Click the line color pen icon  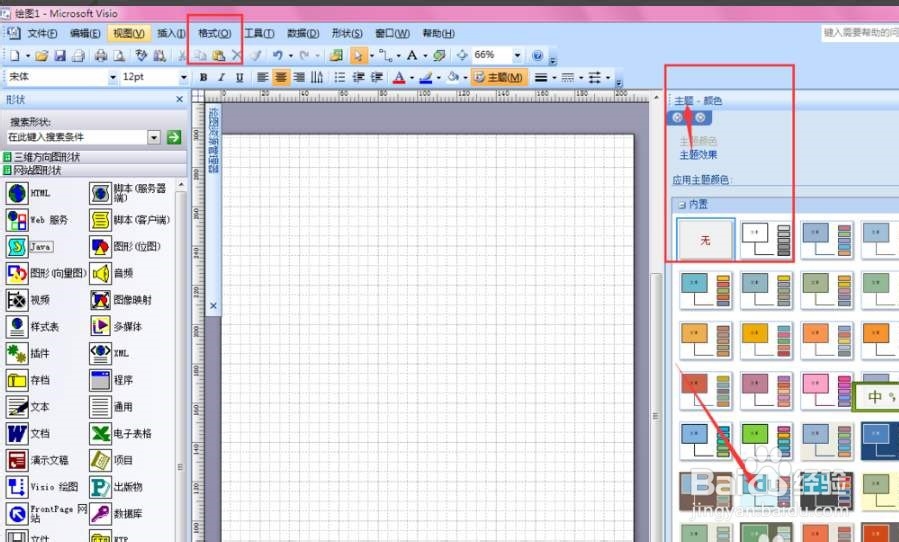coord(425,77)
